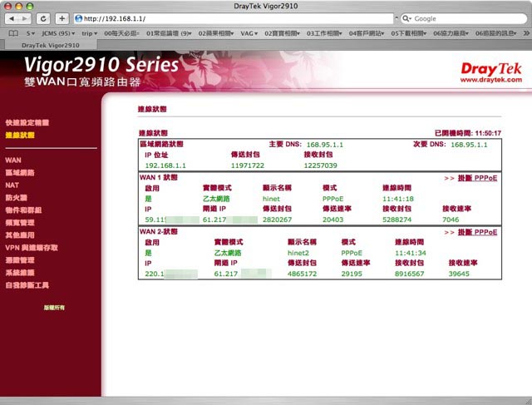Add a bookmark with the plus button

(x=62, y=18)
